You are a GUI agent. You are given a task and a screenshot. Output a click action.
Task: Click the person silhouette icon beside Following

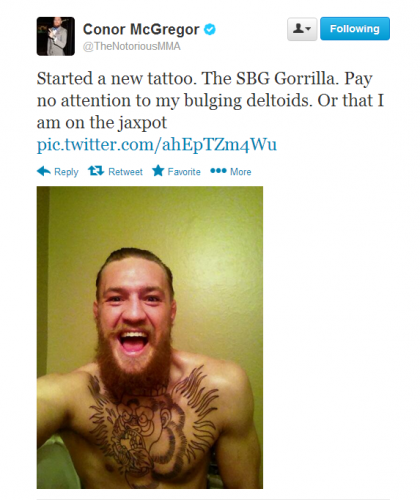tap(298, 29)
